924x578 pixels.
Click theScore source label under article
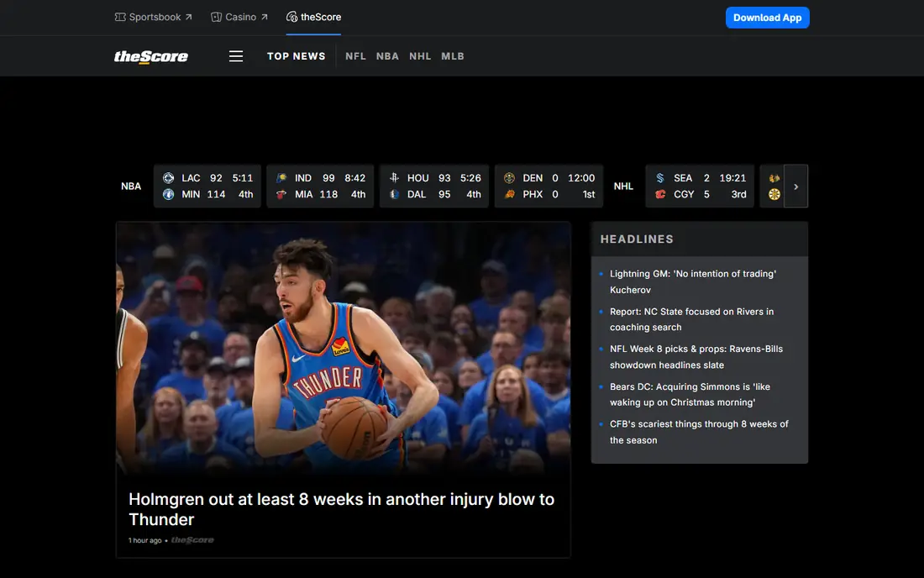[192, 539]
